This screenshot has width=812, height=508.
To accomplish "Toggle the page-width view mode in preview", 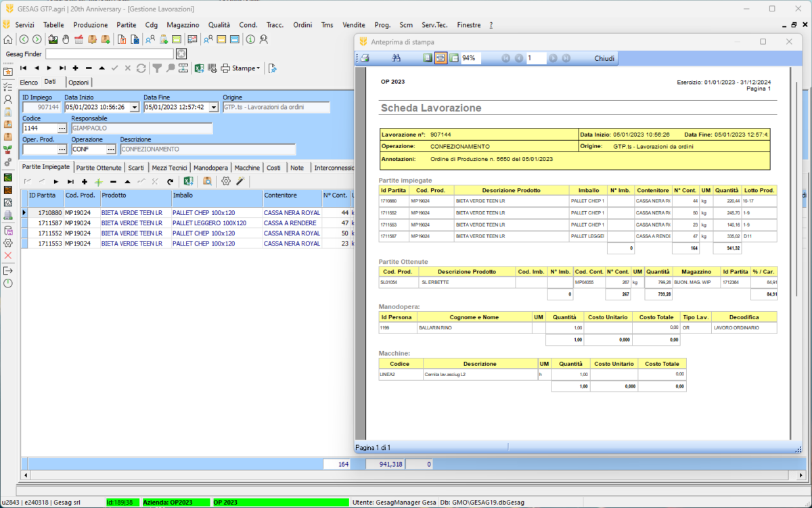I will (x=441, y=58).
